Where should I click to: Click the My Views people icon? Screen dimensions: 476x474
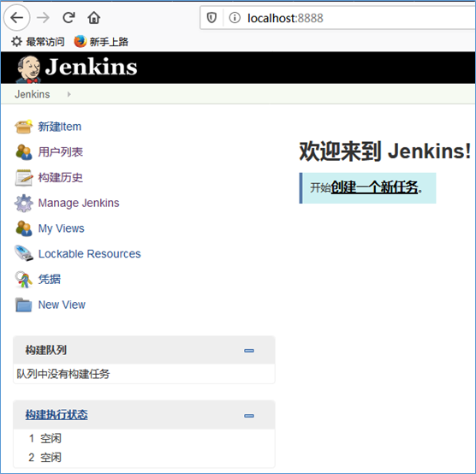click(23, 228)
